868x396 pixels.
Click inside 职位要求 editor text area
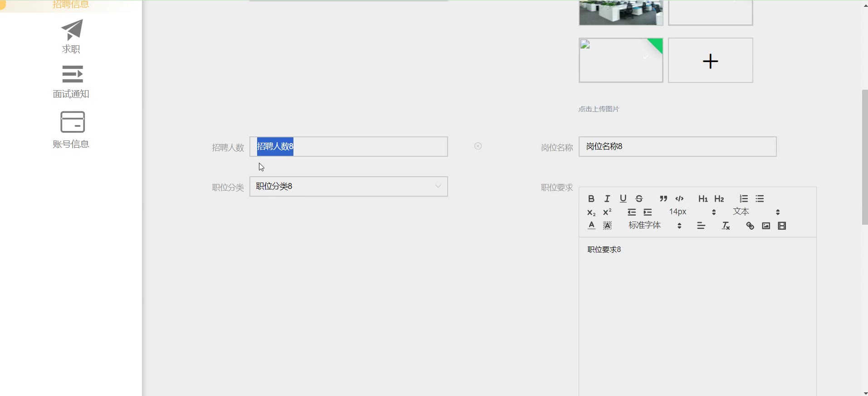697,317
